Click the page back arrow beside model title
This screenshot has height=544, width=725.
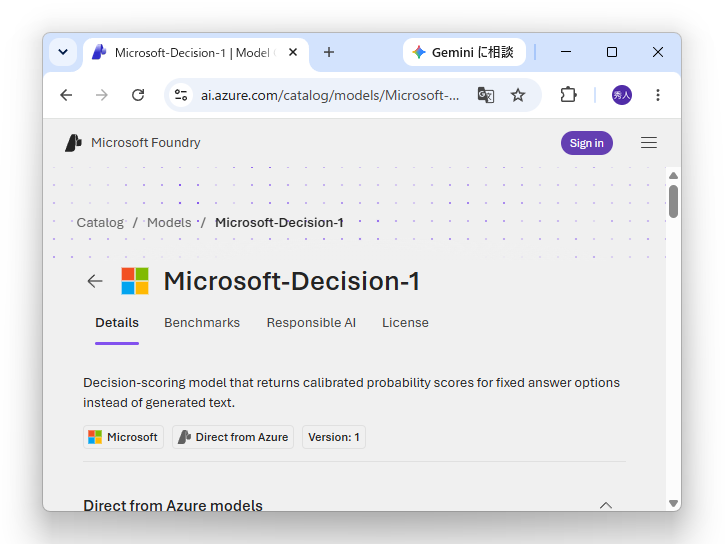click(95, 281)
